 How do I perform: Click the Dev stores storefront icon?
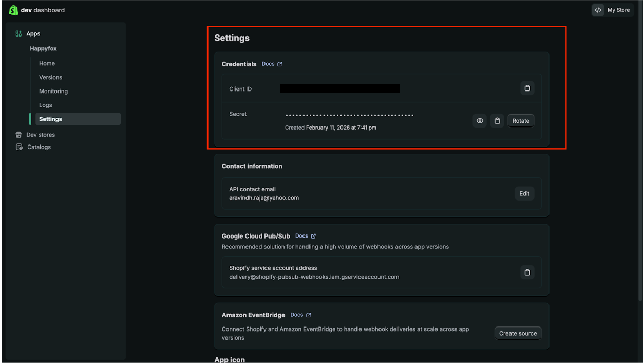click(x=19, y=135)
